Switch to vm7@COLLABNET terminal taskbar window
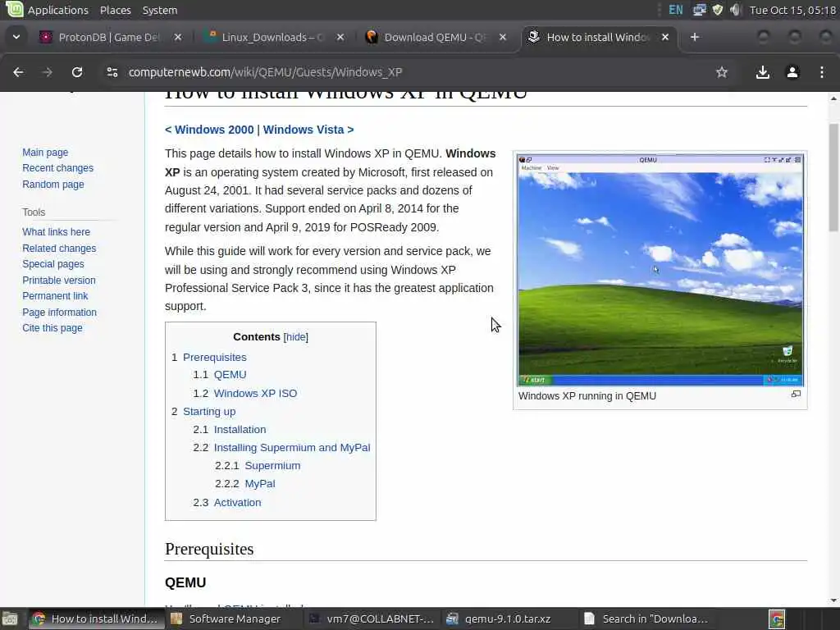This screenshot has width=840, height=630. point(372,619)
